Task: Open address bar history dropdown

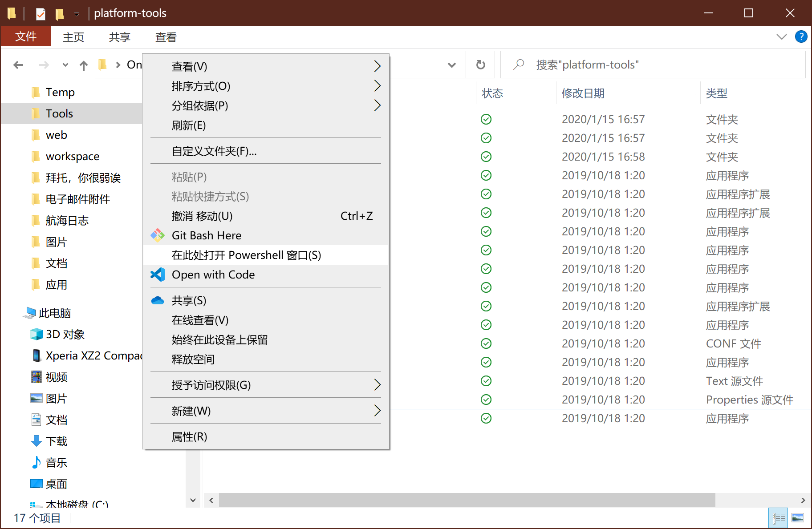Action: (452, 65)
